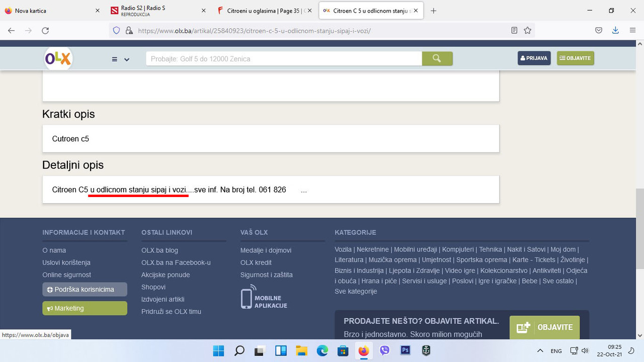Open Microsoft Store from taskbar
644x362 pixels.
(x=343, y=350)
